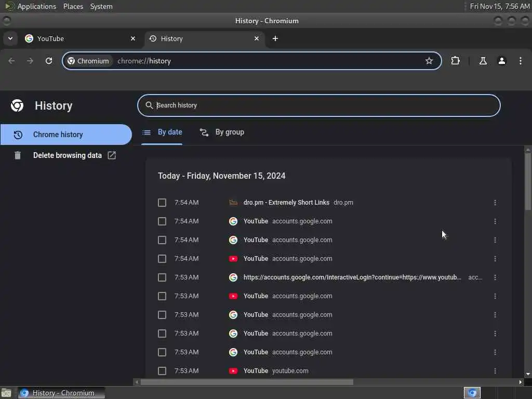Open the YouTube youtube.com history entry
Viewport: 532px width, 399px height.
click(x=256, y=371)
